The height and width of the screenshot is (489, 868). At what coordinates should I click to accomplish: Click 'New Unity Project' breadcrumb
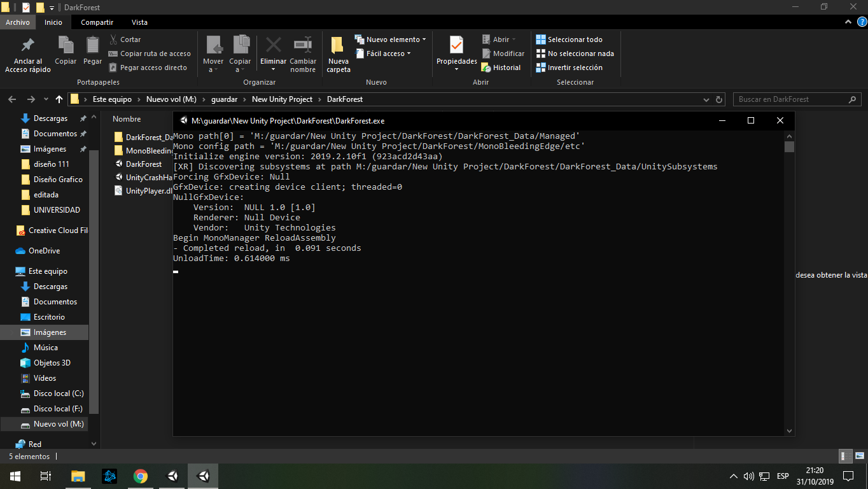click(x=282, y=99)
